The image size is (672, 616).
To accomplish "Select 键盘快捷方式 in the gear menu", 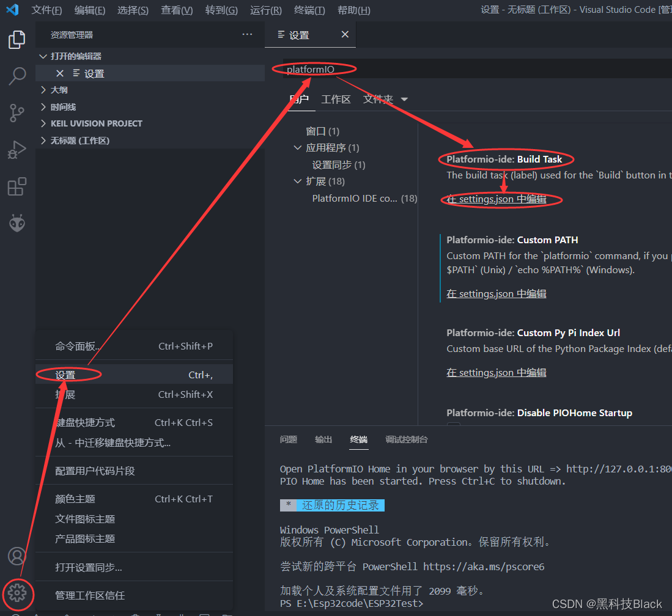I will 134,423.
